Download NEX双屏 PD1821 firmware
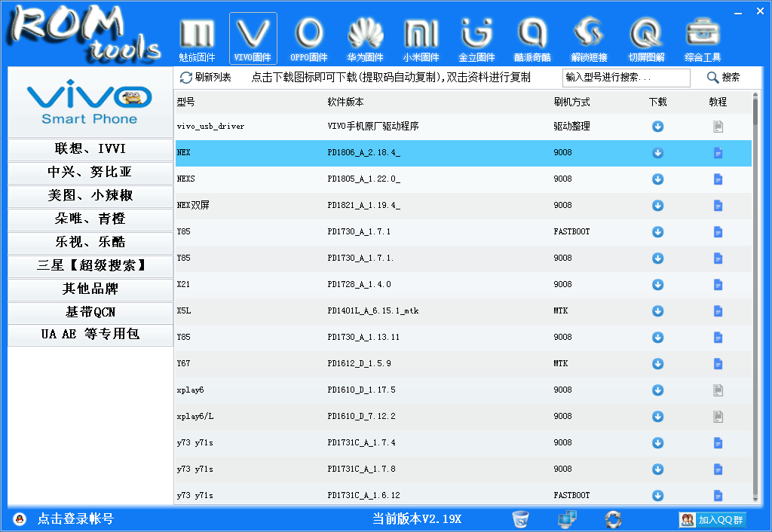 pos(657,206)
